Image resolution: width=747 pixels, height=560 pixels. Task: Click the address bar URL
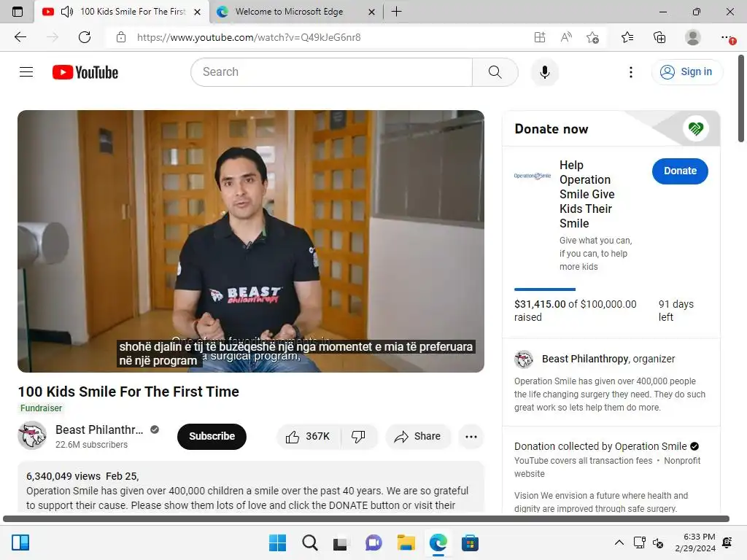(249, 37)
